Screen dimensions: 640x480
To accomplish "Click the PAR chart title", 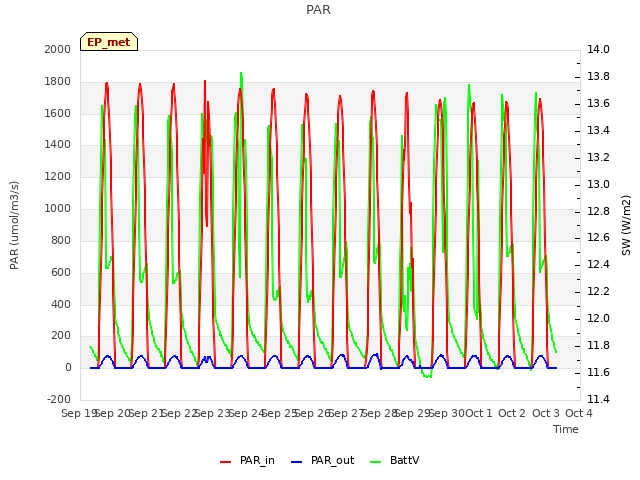I will tap(318, 10).
